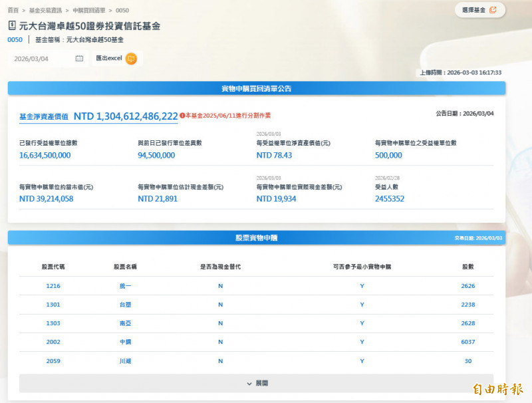532x403 pixels.
Task: Click the beneficiary count 2455352
Action: pyautogui.click(x=390, y=199)
